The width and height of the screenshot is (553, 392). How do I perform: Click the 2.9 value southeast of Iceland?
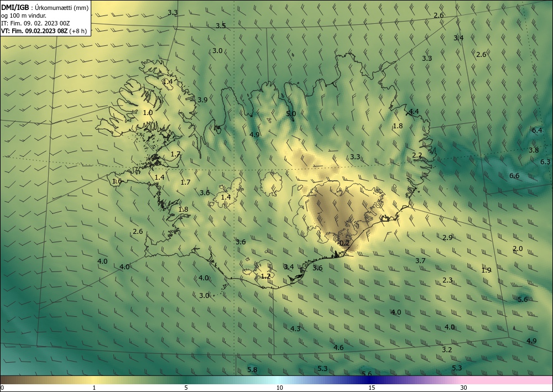coord(447,238)
